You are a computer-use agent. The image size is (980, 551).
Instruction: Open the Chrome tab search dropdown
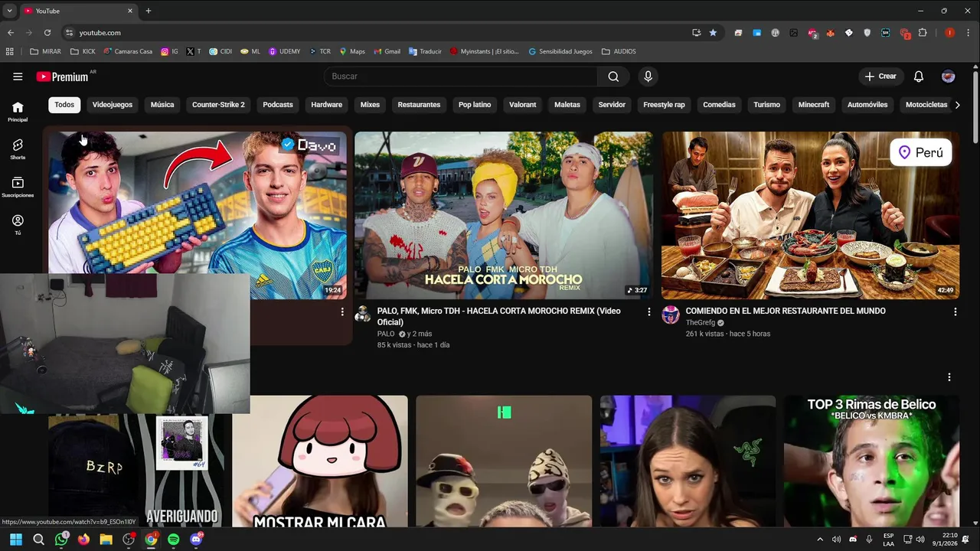9,11
